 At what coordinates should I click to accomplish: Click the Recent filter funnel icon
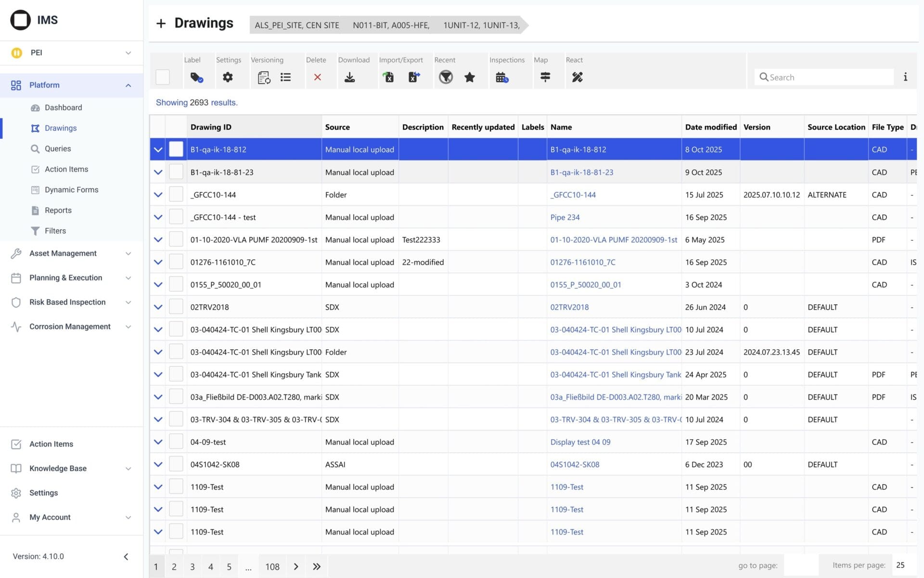coord(446,77)
